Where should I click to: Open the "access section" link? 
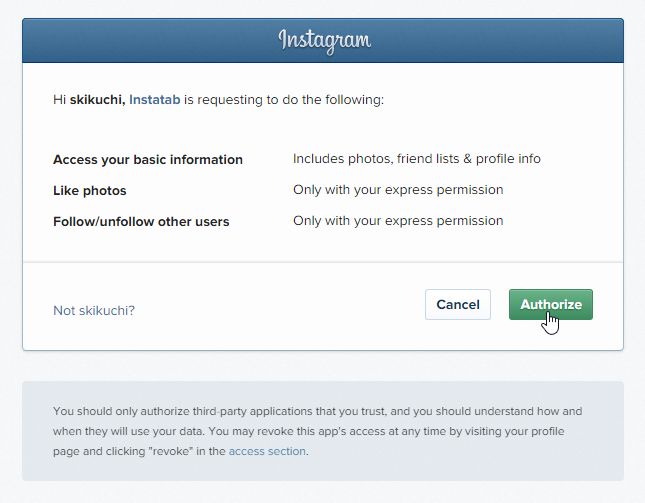click(x=267, y=451)
